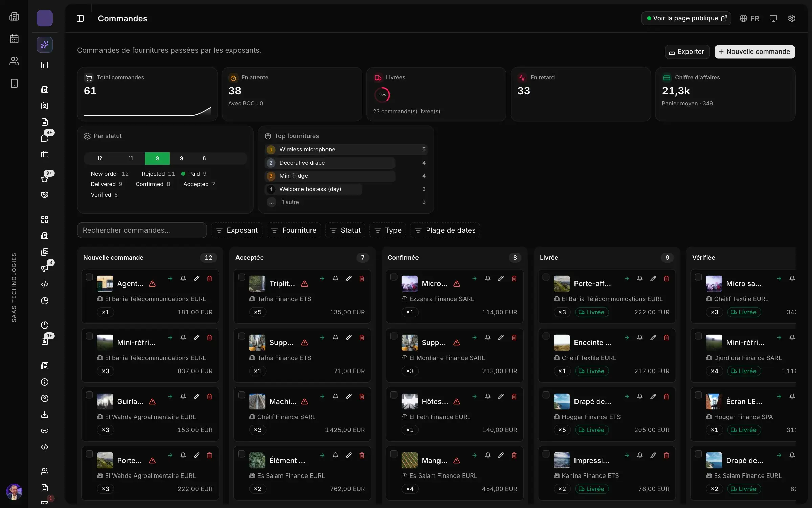Open the Plage de dates filter

445,230
